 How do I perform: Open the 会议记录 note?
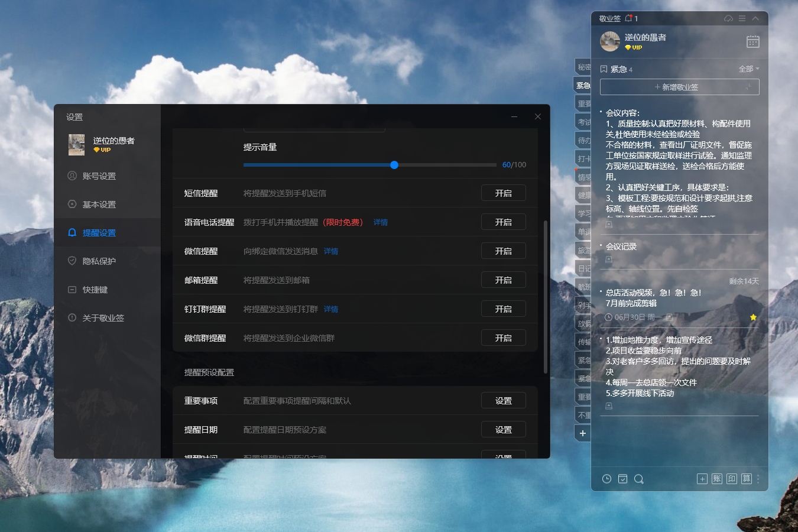coord(621,246)
